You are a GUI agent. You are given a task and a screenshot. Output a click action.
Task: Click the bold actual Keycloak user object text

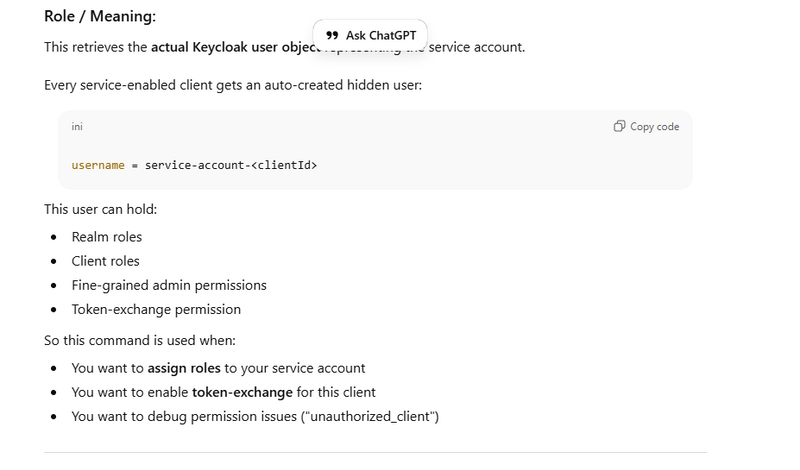click(x=232, y=47)
